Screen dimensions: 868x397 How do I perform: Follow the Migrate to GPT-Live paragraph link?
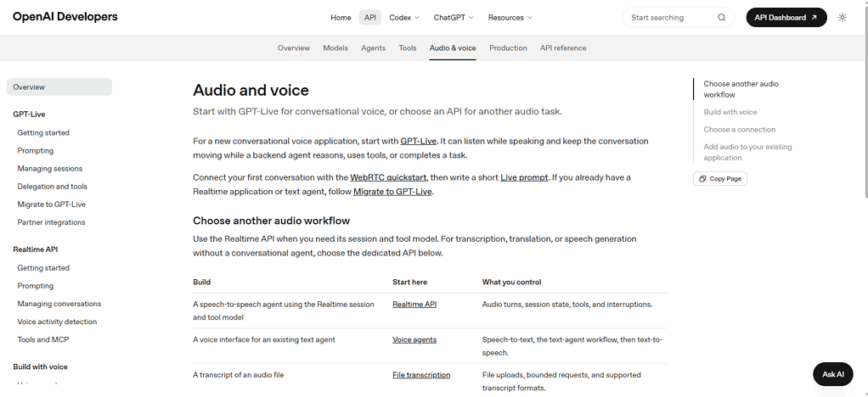pyautogui.click(x=392, y=192)
